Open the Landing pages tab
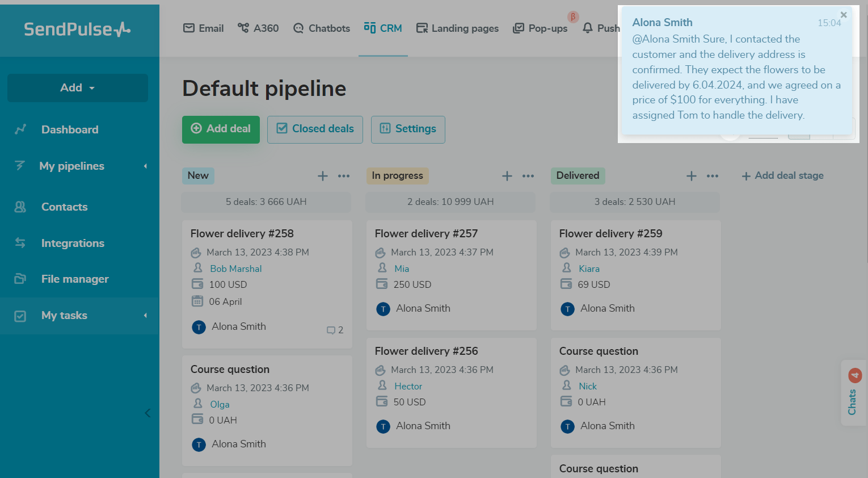 click(457, 28)
